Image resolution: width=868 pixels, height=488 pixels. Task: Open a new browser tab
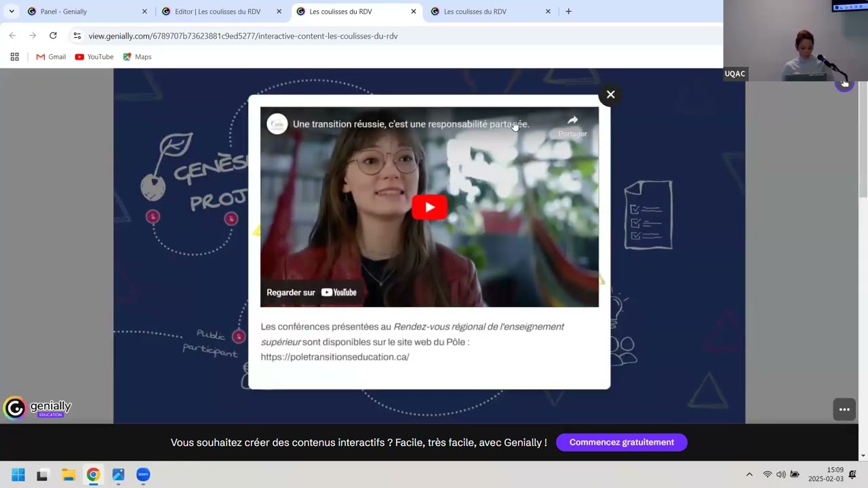pos(568,12)
